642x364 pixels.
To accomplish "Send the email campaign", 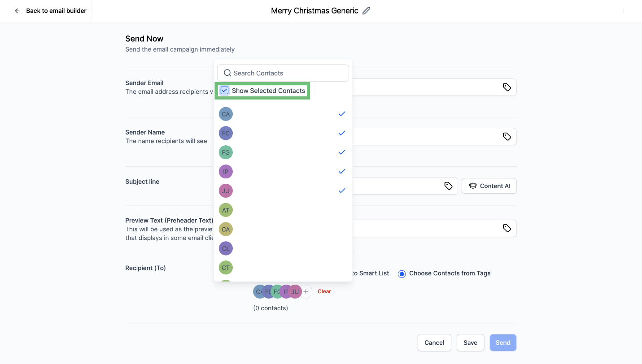I will point(503,342).
